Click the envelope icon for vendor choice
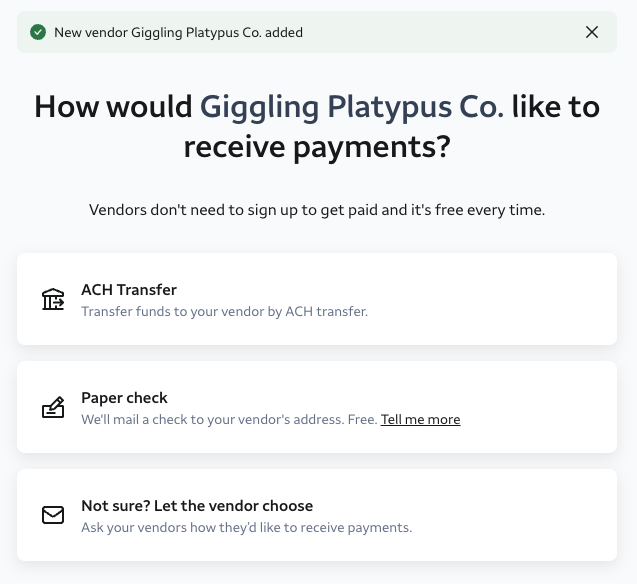637x584 pixels. coord(53,515)
